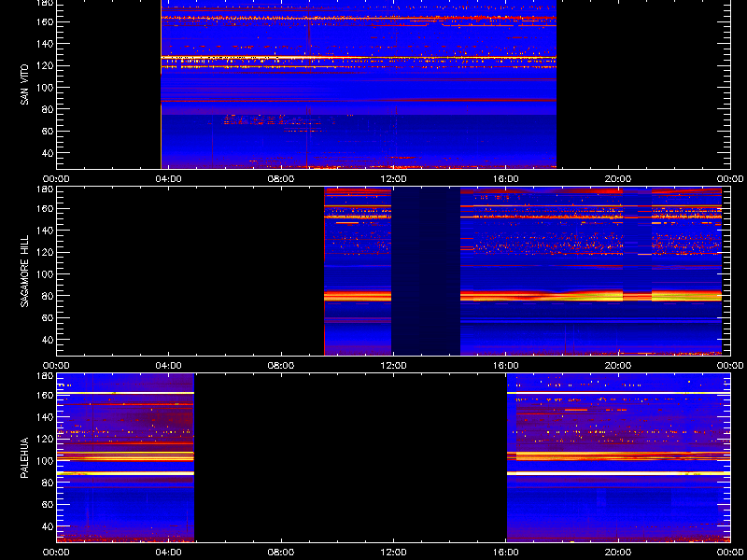
Task: Click the 160 frequency label on Sagamore Hill axis
Action: pos(45,208)
